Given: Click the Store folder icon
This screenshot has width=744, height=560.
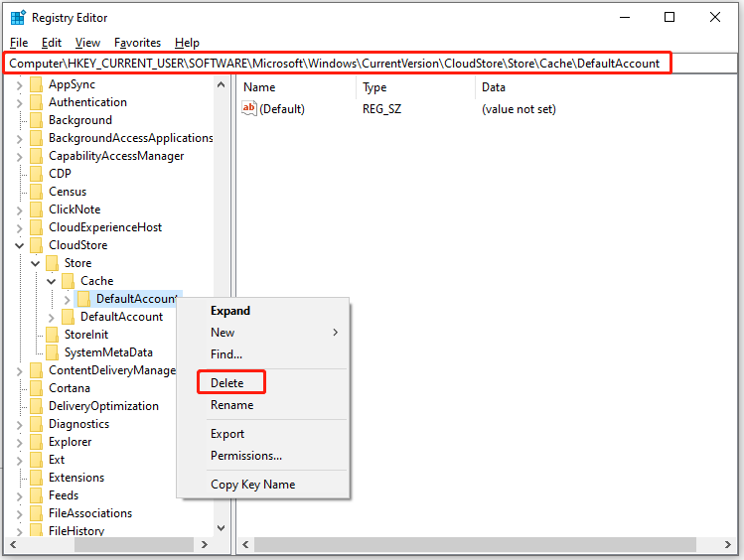Looking at the screenshot, I should pyautogui.click(x=53, y=263).
